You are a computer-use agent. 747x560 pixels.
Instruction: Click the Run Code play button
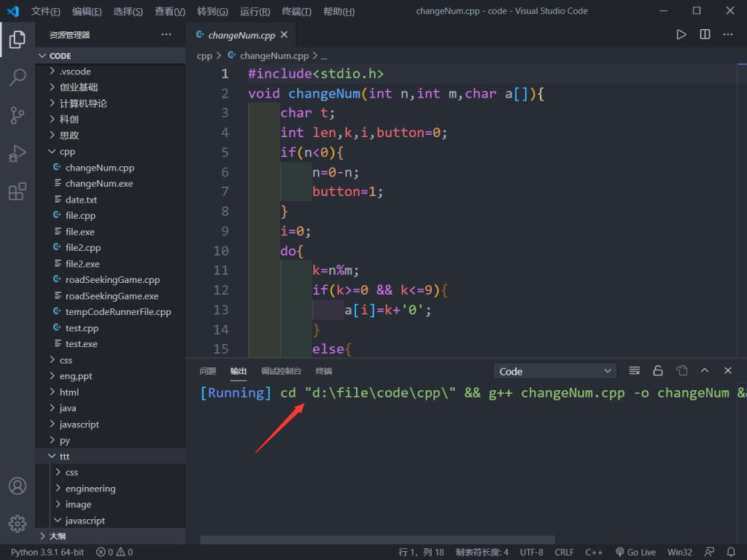pyautogui.click(x=681, y=34)
